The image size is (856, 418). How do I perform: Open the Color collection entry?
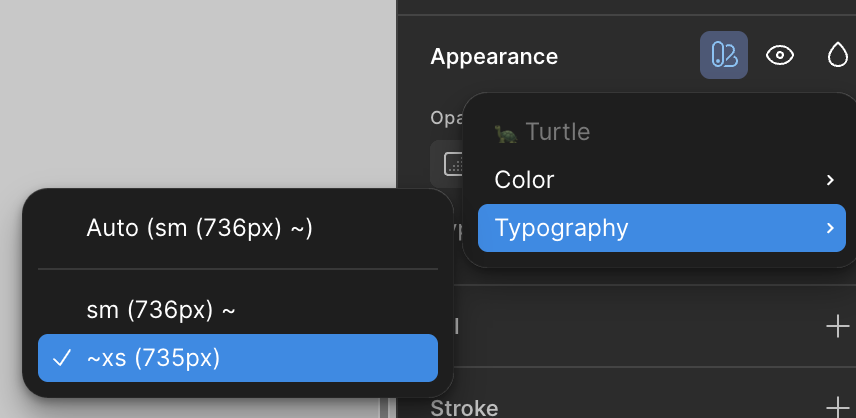click(x=524, y=180)
